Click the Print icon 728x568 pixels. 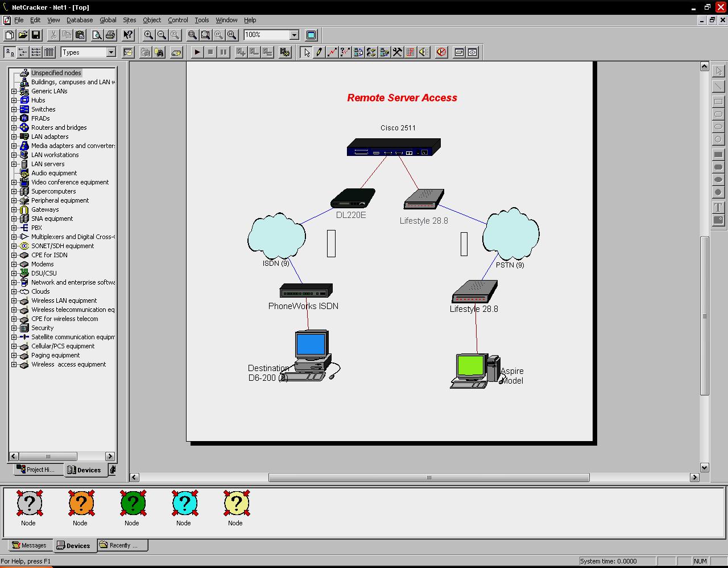pos(110,35)
